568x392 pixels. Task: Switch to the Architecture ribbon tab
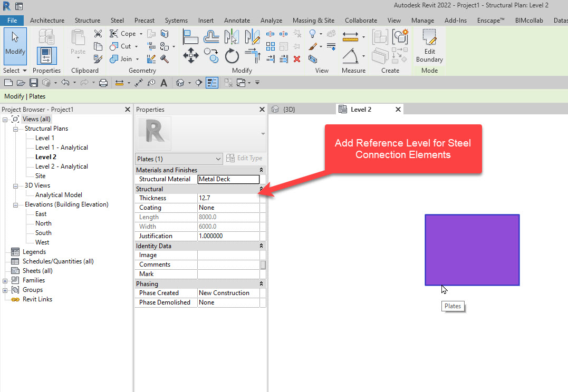coord(47,20)
